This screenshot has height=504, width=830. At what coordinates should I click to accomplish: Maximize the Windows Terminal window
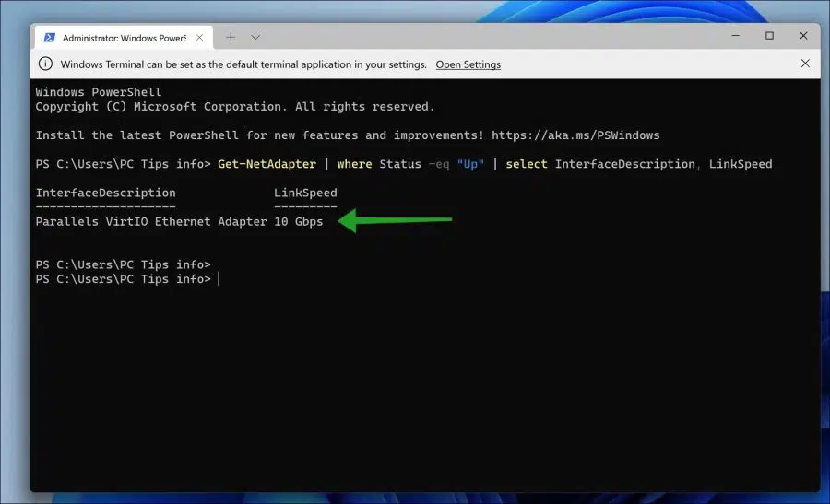[769, 35]
